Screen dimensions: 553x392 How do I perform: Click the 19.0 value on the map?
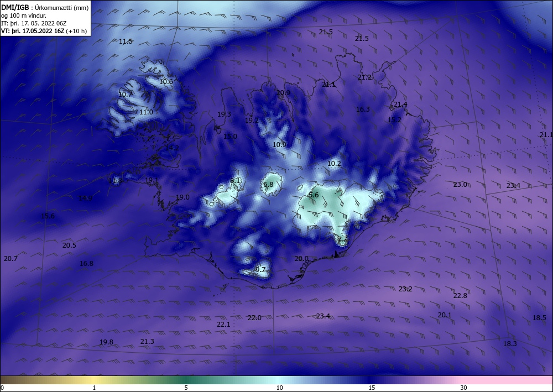point(182,197)
